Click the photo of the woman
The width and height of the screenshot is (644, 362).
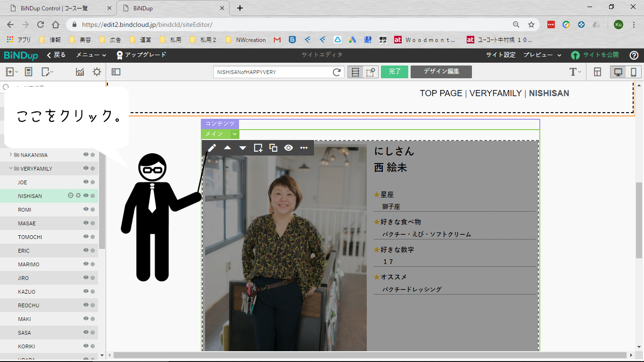click(286, 247)
